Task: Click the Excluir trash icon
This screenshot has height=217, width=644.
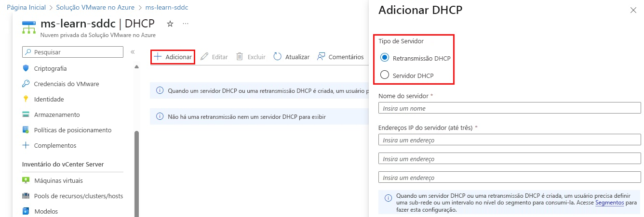Action: pos(240,57)
